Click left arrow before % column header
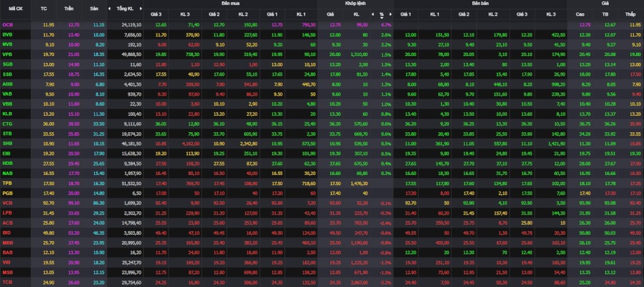Image resolution: width=644 pixels, height=287 pixels. click(373, 14)
